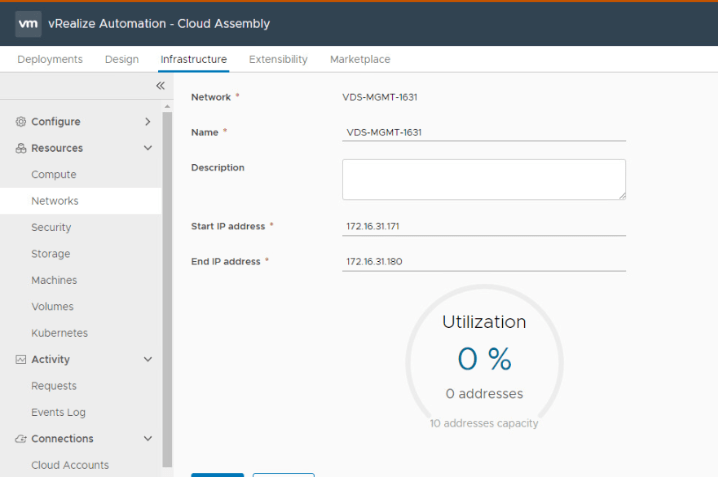Click the Configure gear icon
This screenshot has height=477, width=718.
(21, 122)
